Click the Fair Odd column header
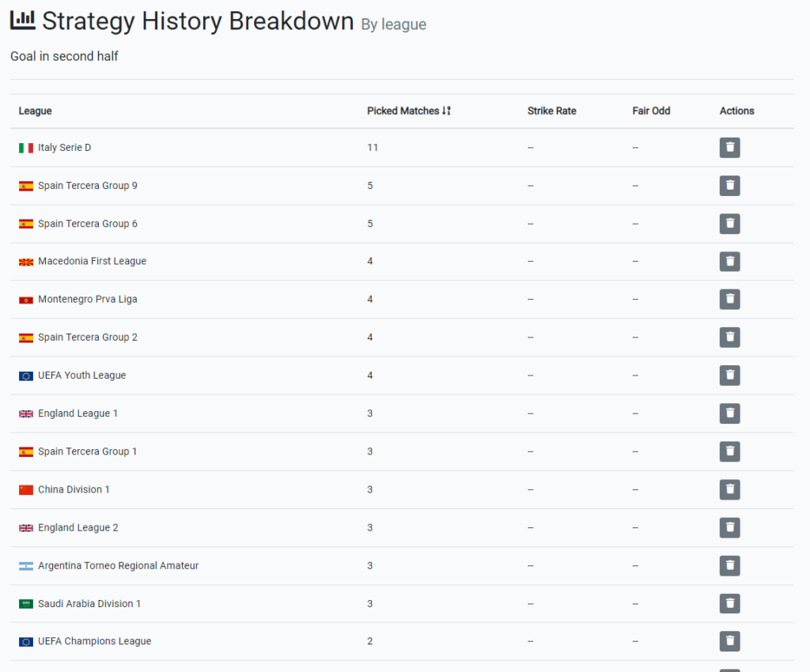The width and height of the screenshot is (810, 672). [x=651, y=111]
